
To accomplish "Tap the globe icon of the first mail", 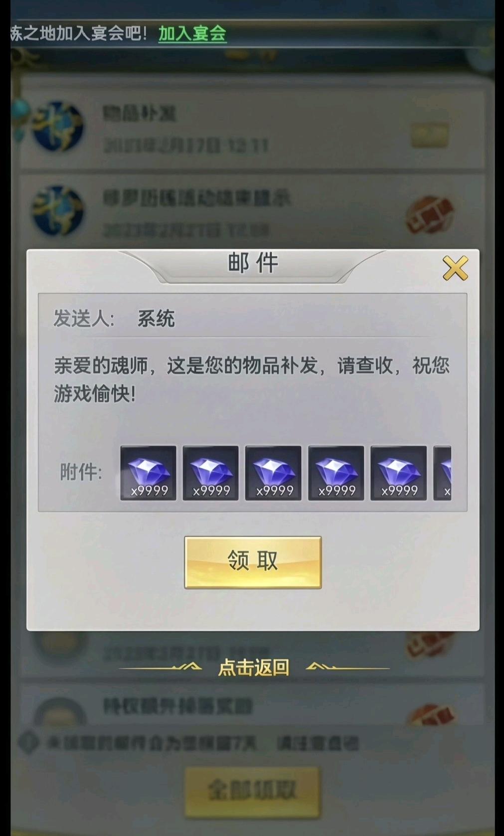I will [58, 126].
